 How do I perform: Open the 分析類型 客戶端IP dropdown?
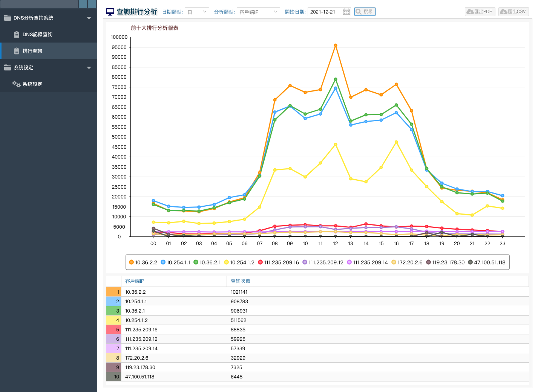(x=258, y=12)
